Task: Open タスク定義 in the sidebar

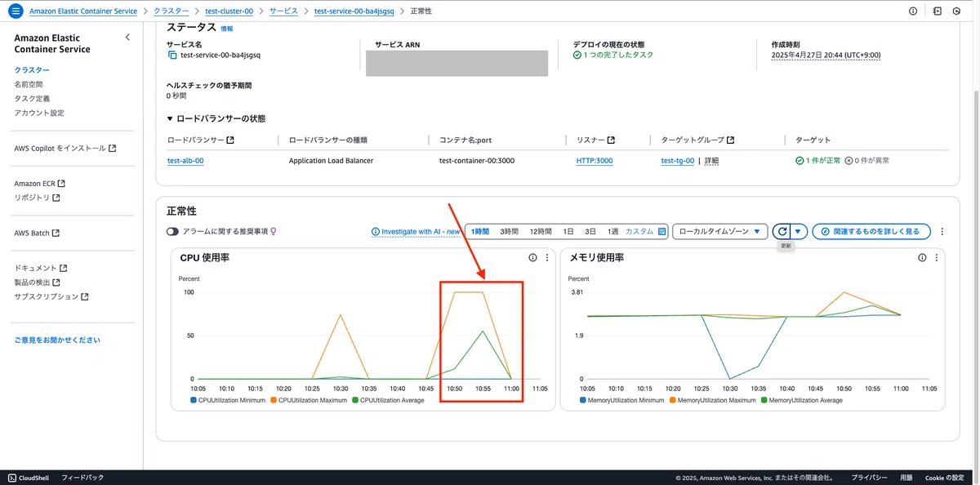Action: pyautogui.click(x=32, y=98)
